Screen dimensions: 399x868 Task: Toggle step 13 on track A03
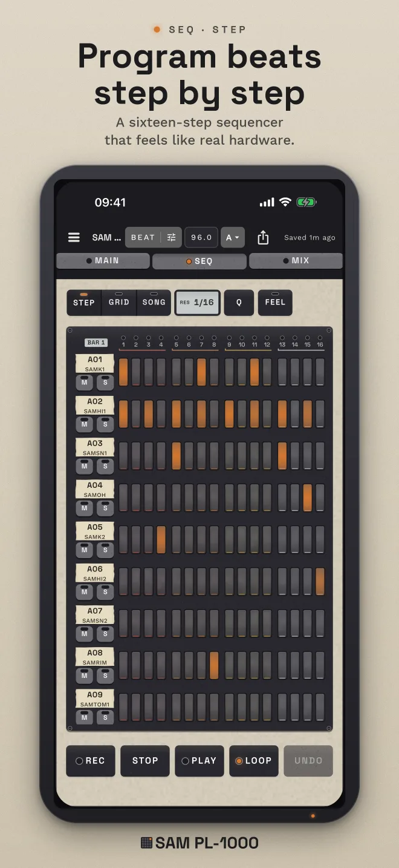click(282, 456)
